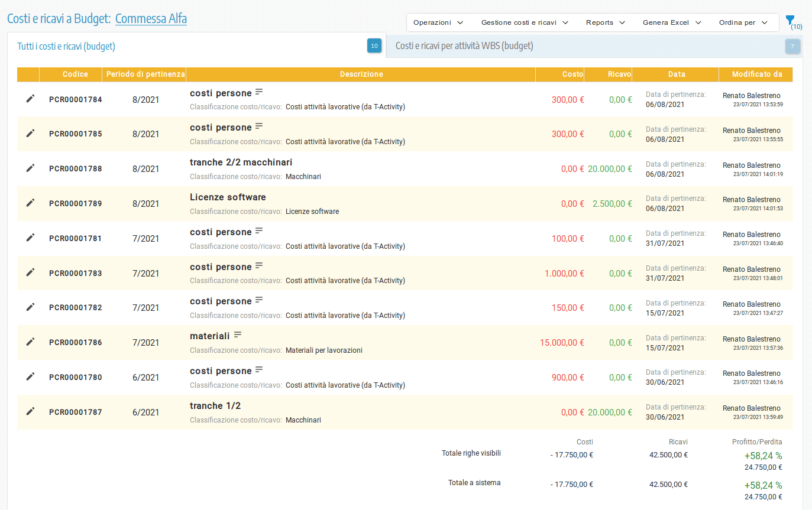Open the filter funnel icon
812x510 pixels.
(x=790, y=21)
